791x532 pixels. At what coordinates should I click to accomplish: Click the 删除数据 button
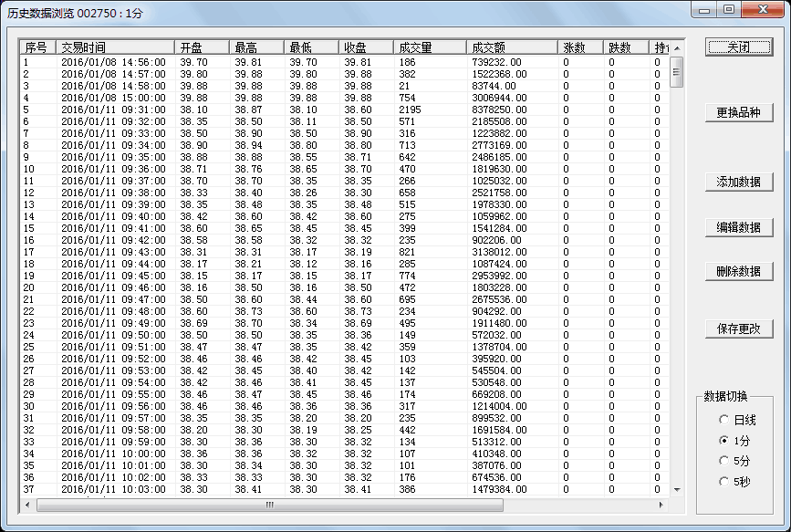click(738, 271)
